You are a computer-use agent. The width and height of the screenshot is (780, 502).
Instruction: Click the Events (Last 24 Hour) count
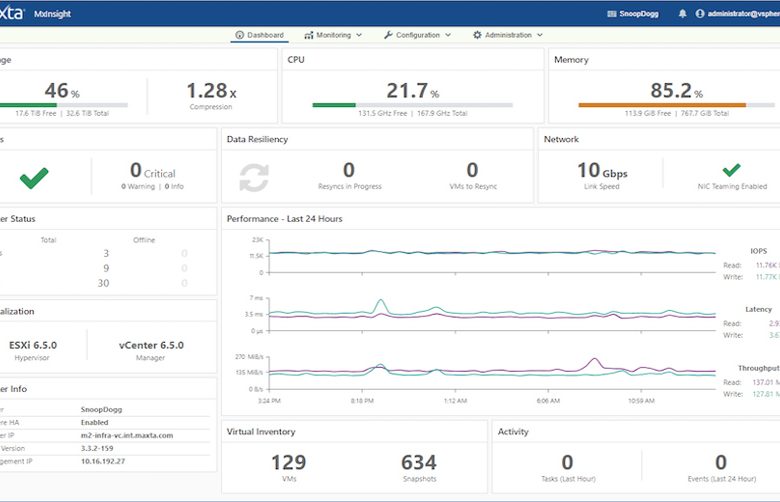(x=721, y=463)
